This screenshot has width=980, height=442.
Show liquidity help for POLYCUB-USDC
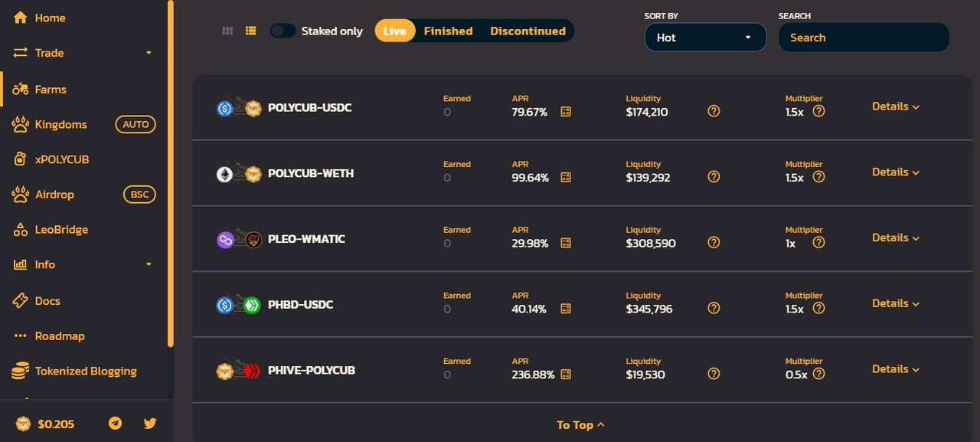tap(714, 111)
